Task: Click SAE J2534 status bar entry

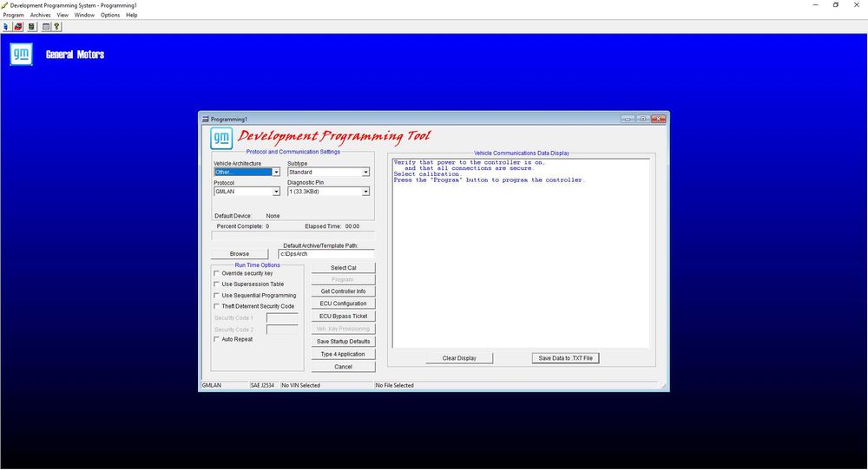Action: point(262,385)
